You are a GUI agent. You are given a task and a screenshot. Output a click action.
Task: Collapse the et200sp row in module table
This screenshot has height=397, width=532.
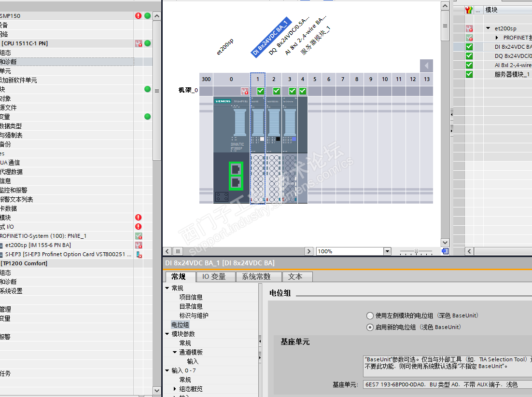point(488,28)
